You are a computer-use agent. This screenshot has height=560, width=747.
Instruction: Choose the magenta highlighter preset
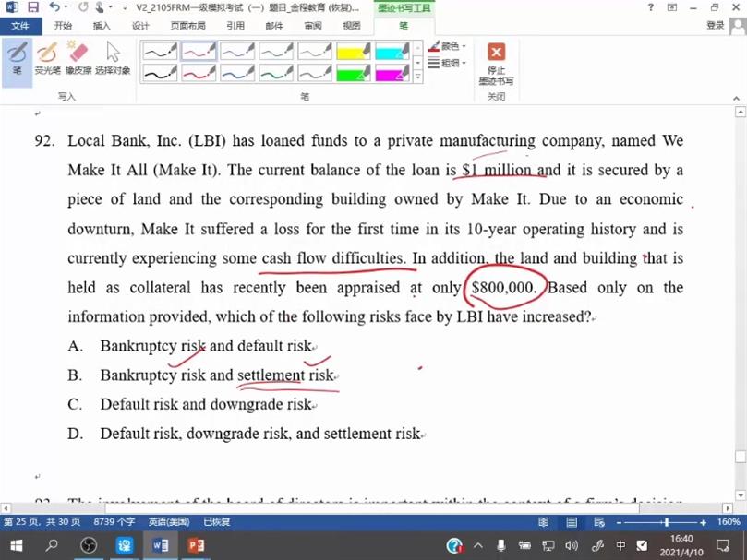392,73
